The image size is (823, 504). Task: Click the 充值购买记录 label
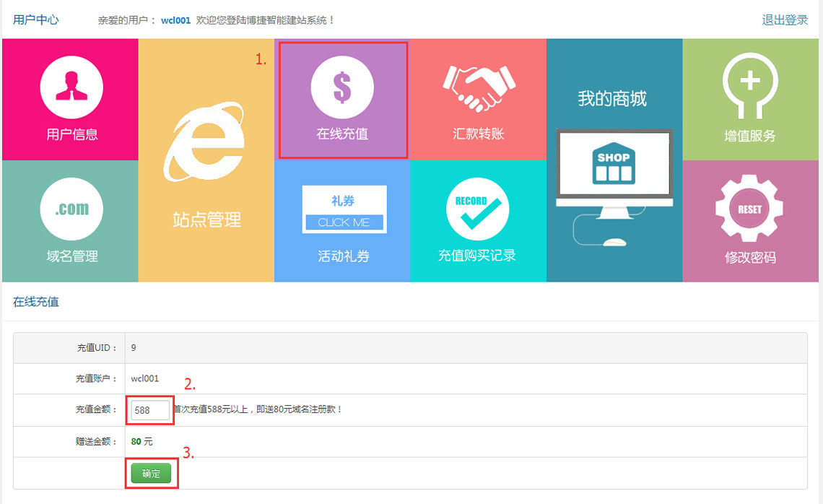[x=476, y=255]
